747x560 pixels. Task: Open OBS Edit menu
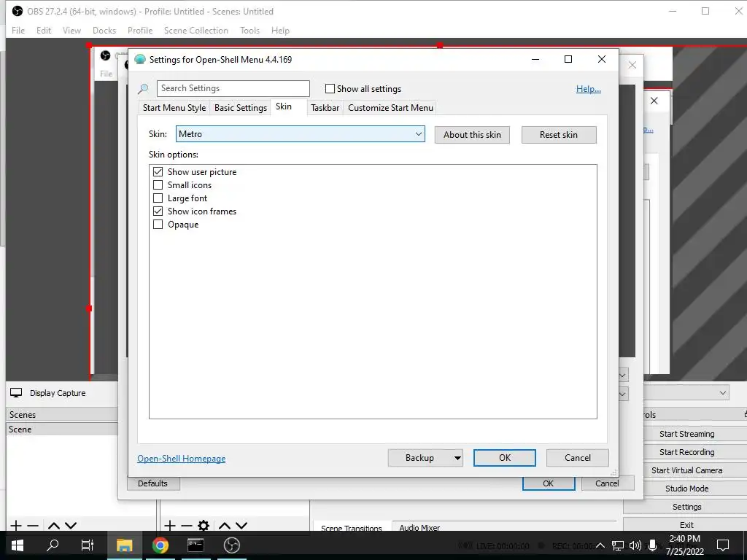point(43,31)
